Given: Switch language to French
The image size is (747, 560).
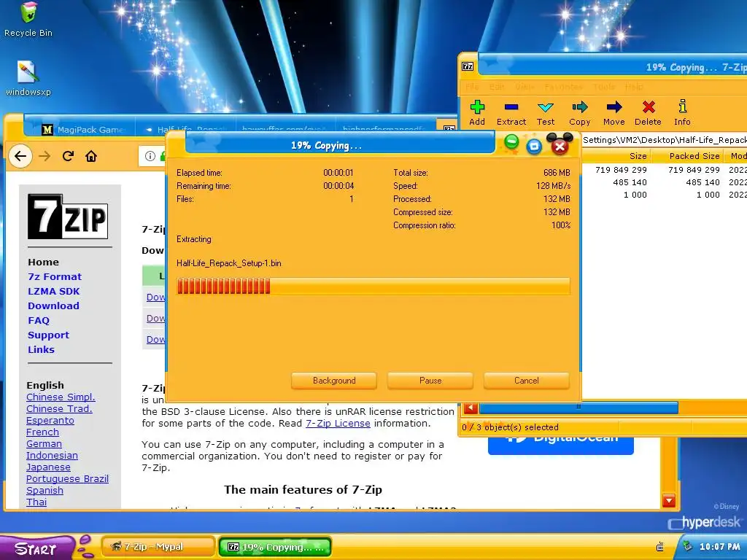Looking at the screenshot, I should [x=42, y=432].
